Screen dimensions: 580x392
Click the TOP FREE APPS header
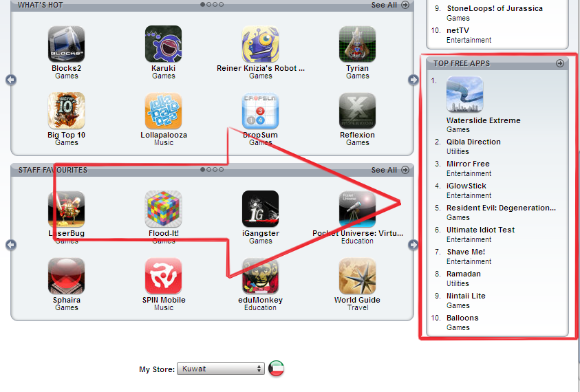point(462,63)
